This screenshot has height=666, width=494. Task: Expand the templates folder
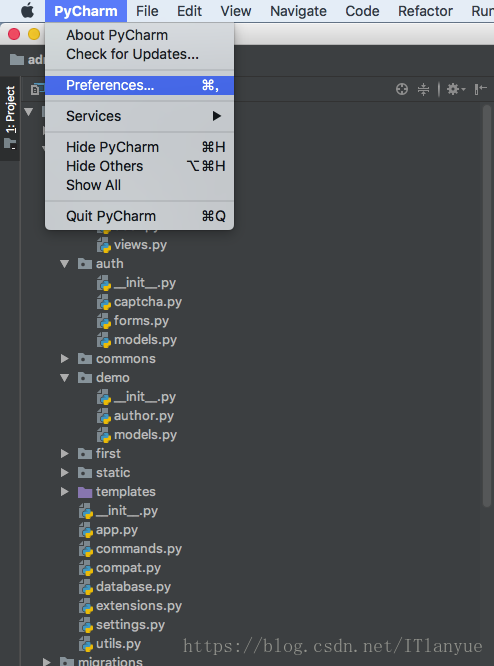point(65,492)
